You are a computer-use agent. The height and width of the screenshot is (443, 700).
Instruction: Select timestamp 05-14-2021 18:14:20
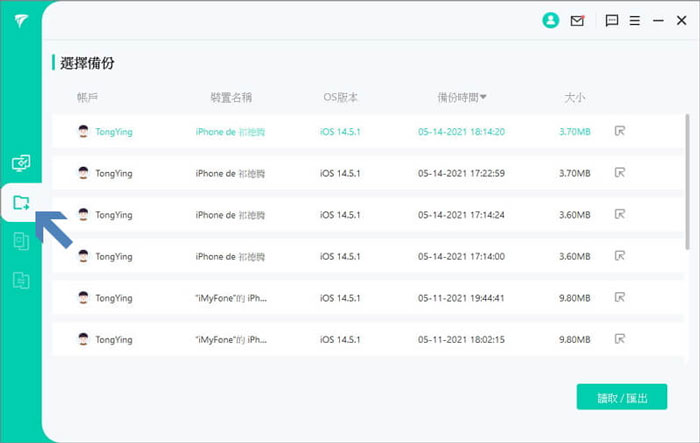(x=461, y=132)
